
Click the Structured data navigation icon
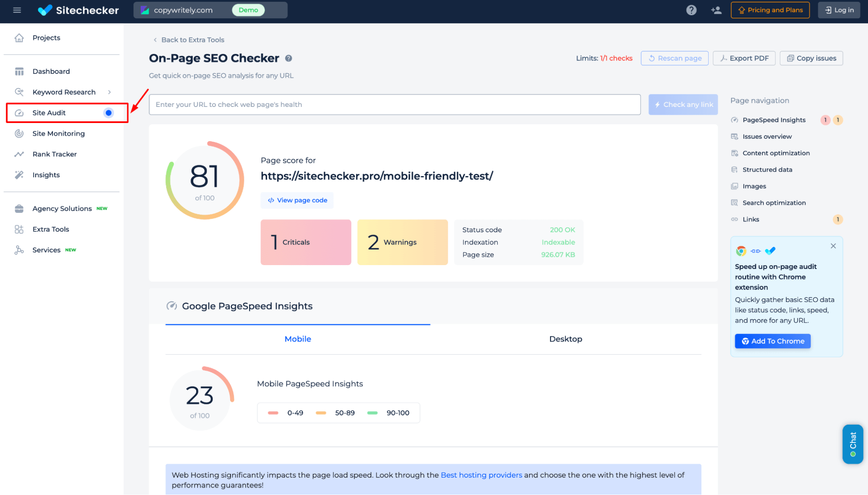[734, 169]
